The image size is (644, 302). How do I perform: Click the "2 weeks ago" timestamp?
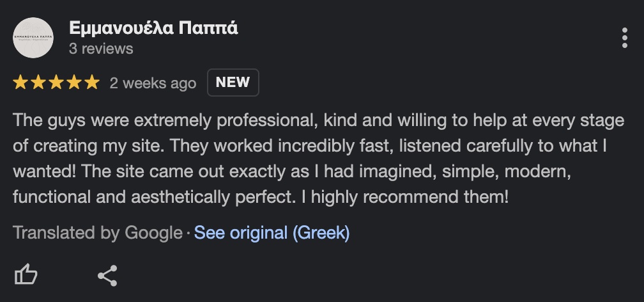coord(153,83)
